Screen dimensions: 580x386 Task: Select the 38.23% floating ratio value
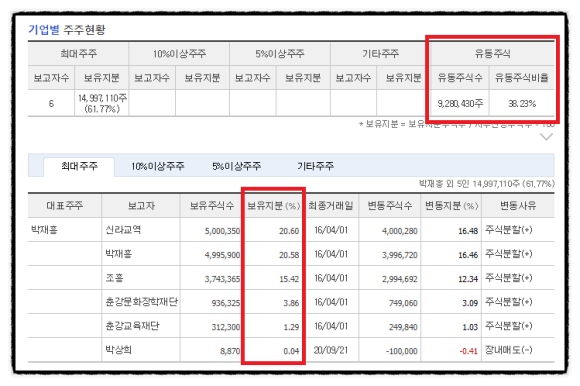(x=522, y=104)
